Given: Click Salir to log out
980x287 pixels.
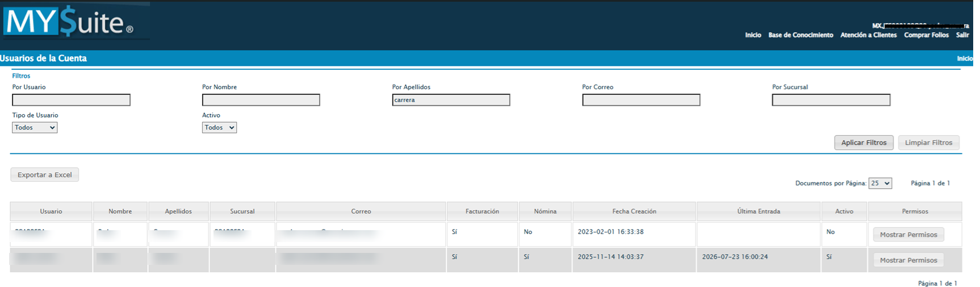Looking at the screenshot, I should click(x=962, y=35).
